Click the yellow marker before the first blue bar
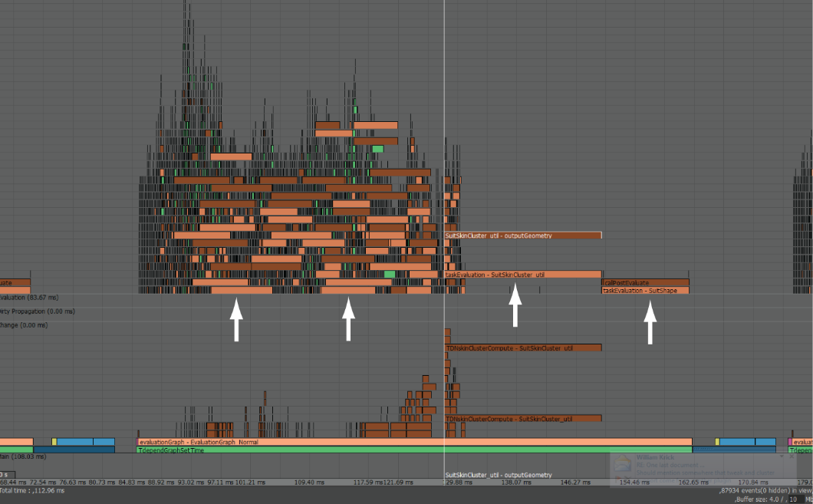Image resolution: width=813 pixels, height=504 pixels. pyautogui.click(x=54, y=442)
